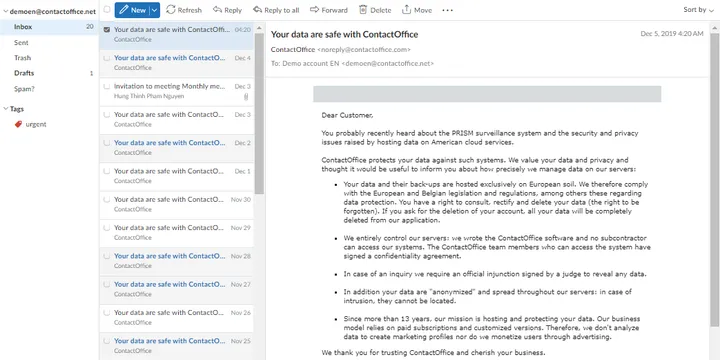
Task: Click the Delete trash can icon
Action: 363,10
